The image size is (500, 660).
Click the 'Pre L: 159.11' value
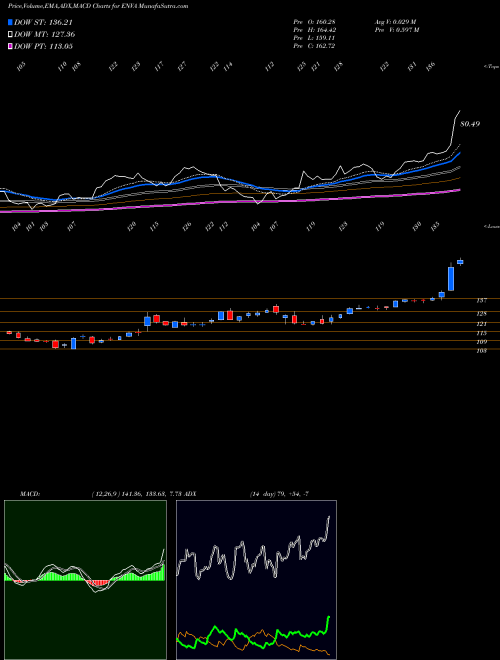pyautogui.click(x=314, y=38)
